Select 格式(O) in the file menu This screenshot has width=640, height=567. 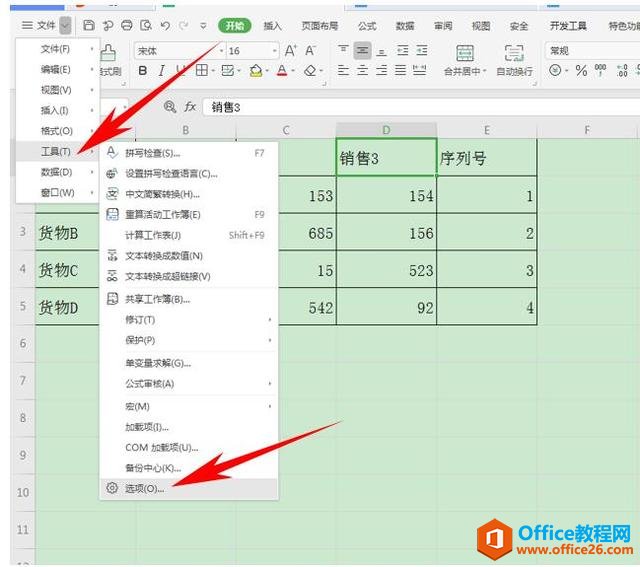pos(58,131)
